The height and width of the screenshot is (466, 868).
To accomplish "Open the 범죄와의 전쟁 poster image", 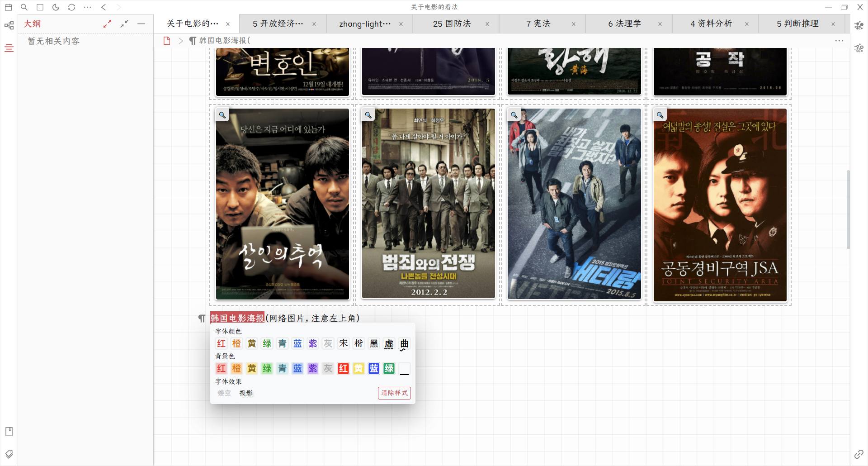I will click(429, 204).
